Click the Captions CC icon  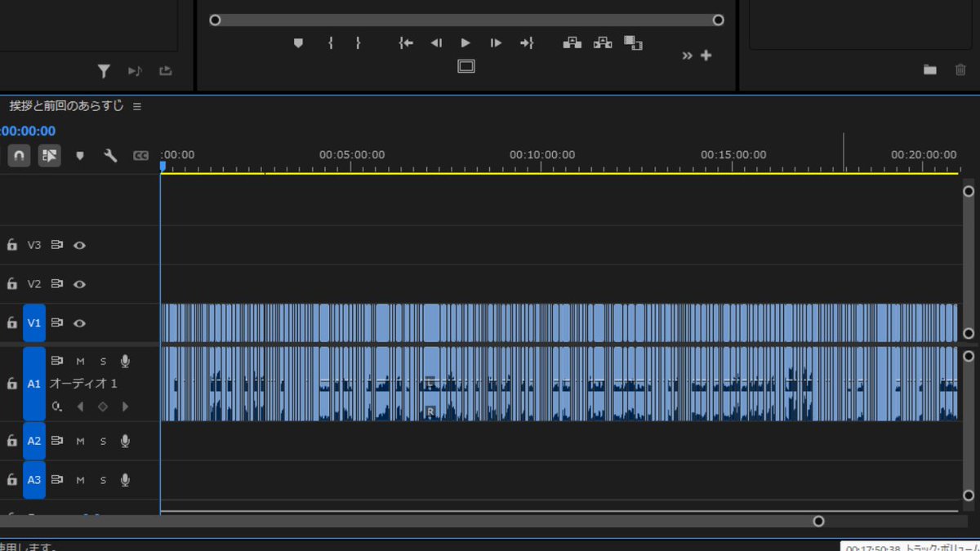pos(140,155)
